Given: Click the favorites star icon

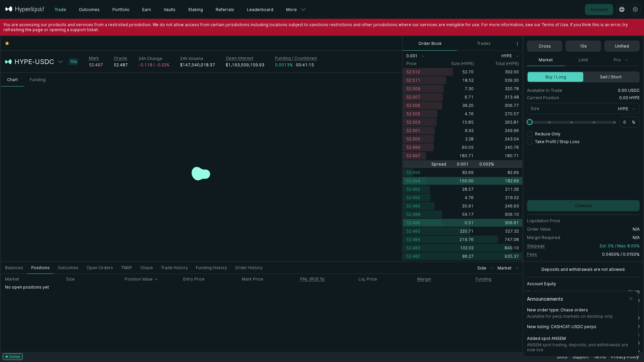Looking at the screenshot, I should pos(7,43).
